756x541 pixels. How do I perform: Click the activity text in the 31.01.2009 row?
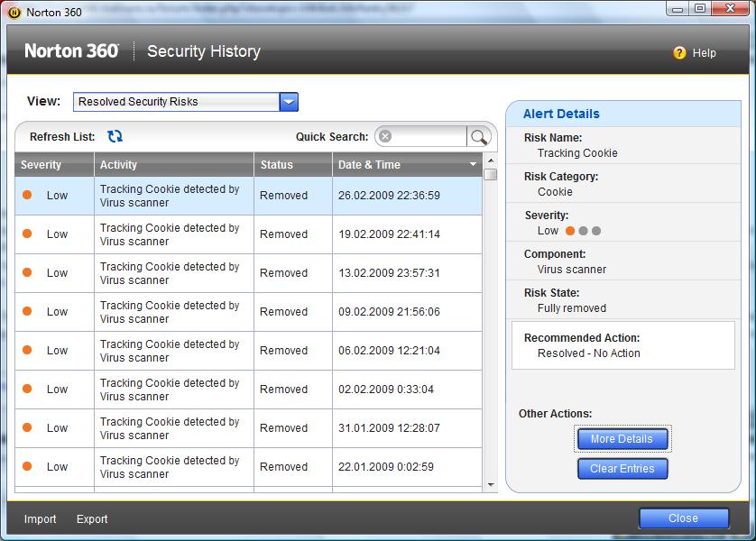tap(170, 428)
